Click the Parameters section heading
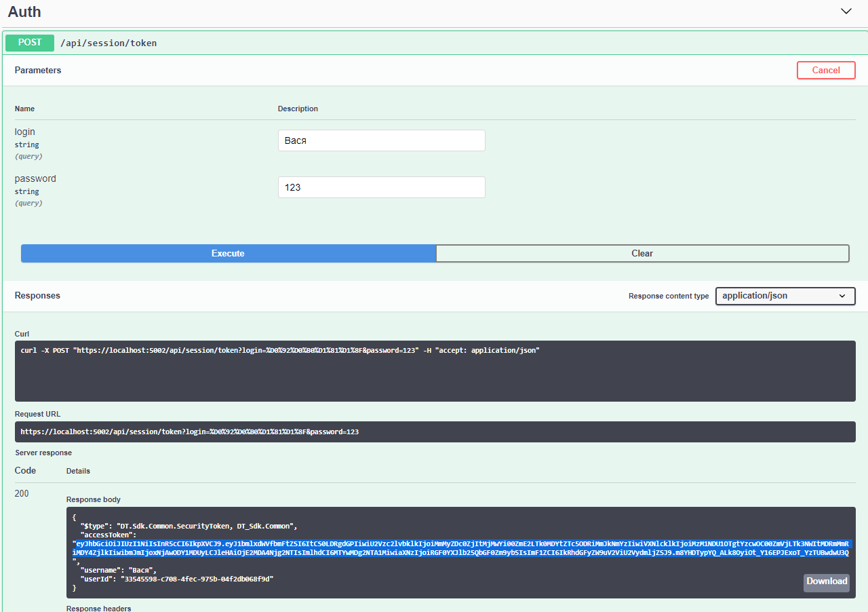The image size is (868, 612). click(38, 71)
